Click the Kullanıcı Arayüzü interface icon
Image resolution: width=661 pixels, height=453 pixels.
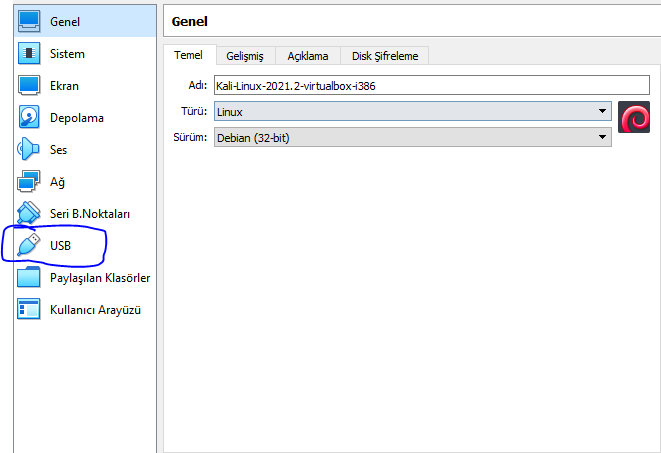point(29,309)
